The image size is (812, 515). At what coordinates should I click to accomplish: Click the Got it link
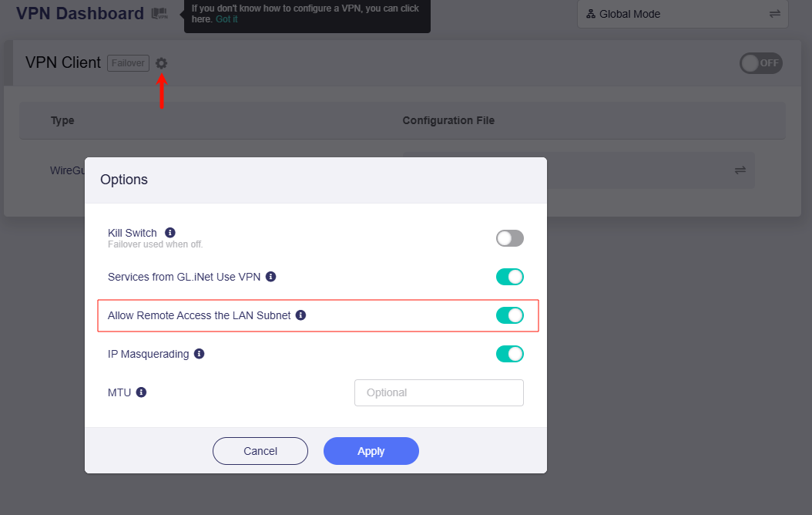click(226, 19)
